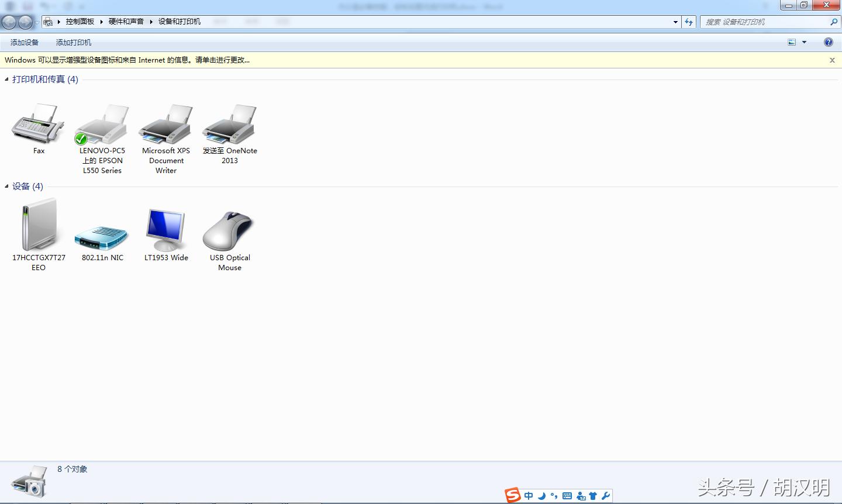Collapse the 设备 group

coord(6,187)
